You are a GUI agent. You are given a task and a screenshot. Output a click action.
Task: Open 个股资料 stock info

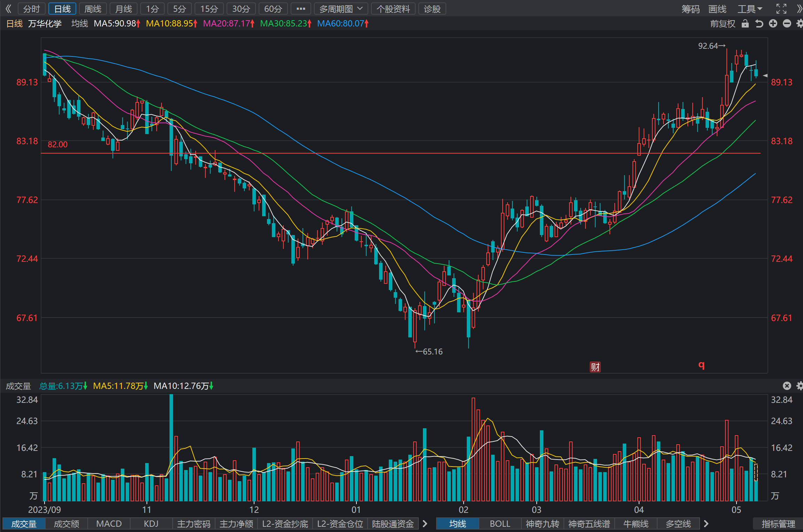pos(393,9)
